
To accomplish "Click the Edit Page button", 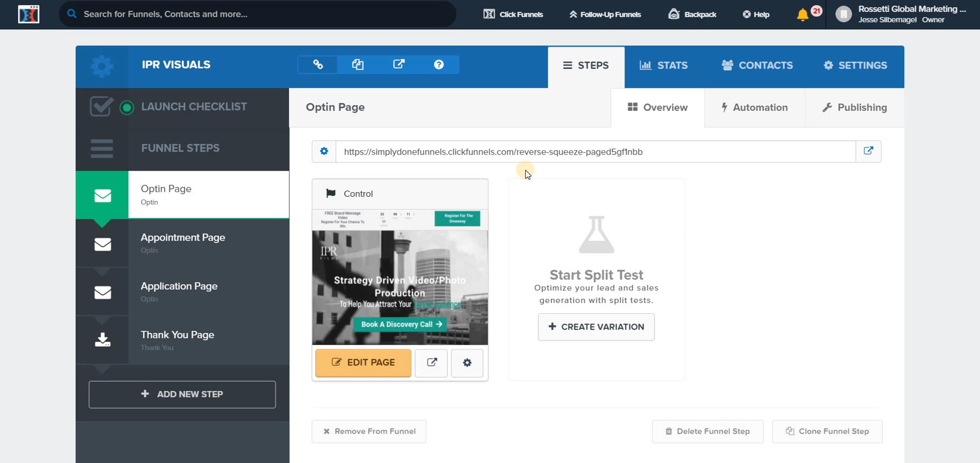I will tap(363, 363).
